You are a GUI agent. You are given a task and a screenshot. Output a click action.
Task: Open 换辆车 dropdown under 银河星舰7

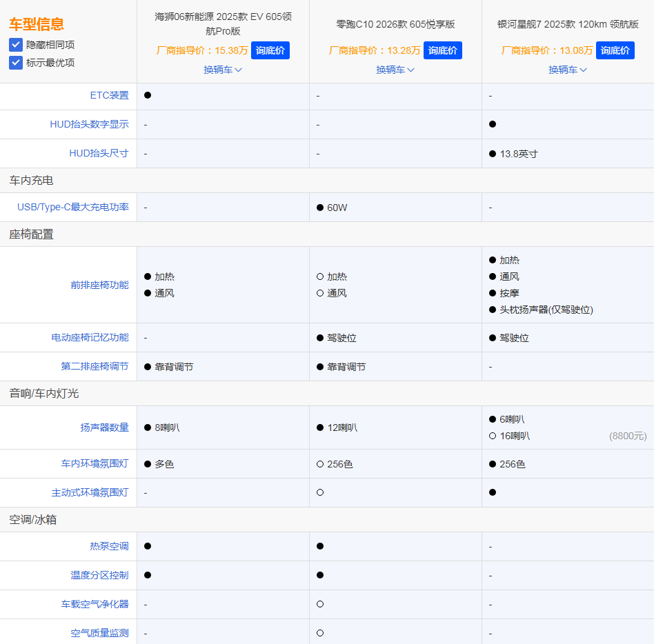568,70
